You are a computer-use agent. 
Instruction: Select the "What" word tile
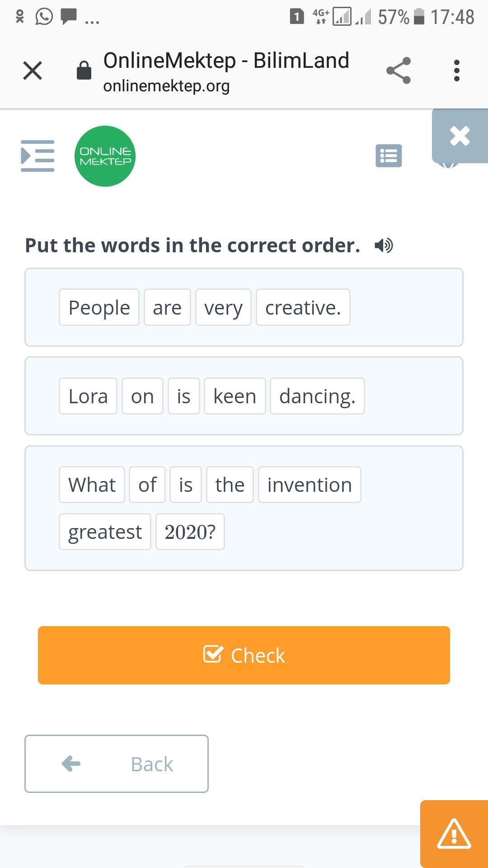point(92,485)
